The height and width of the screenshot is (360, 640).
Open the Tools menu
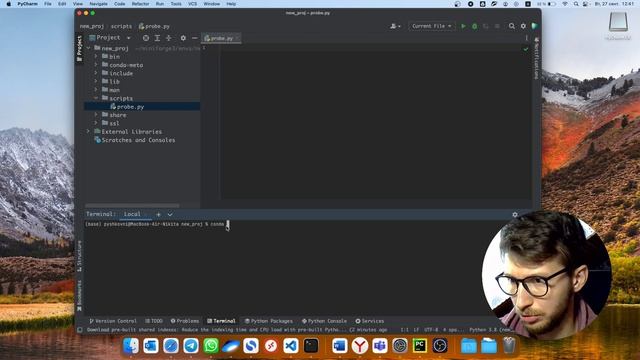tap(176, 4)
